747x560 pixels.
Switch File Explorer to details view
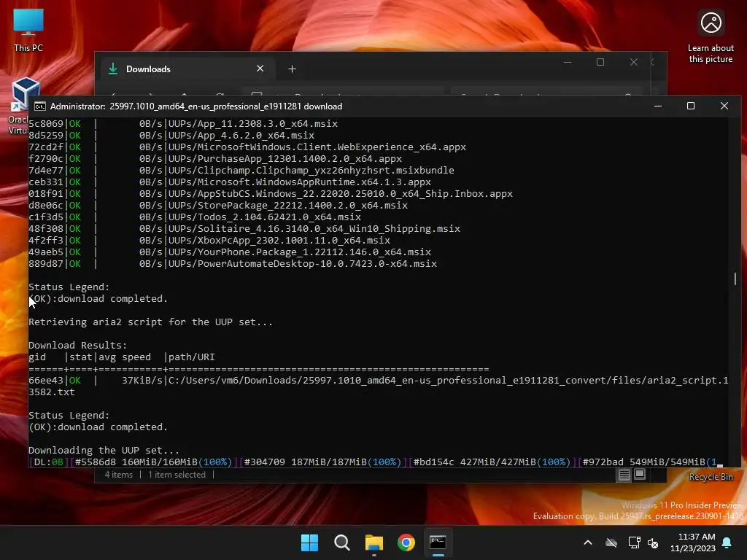[x=624, y=475]
